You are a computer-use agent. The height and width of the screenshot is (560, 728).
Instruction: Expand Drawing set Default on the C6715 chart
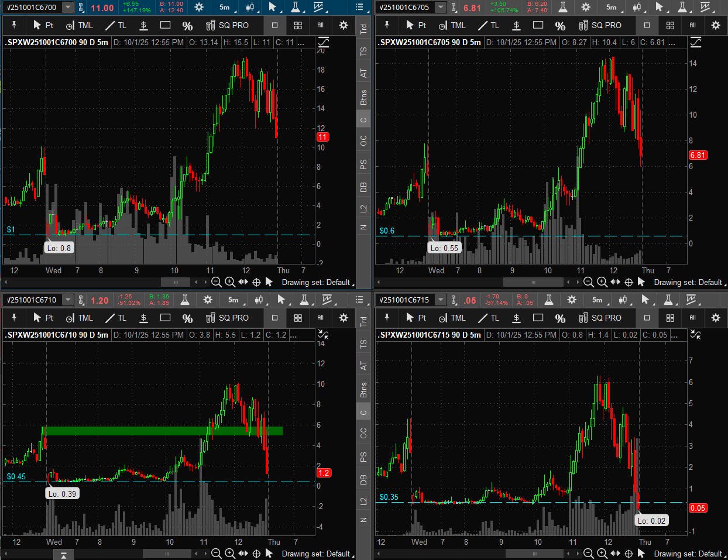688,554
